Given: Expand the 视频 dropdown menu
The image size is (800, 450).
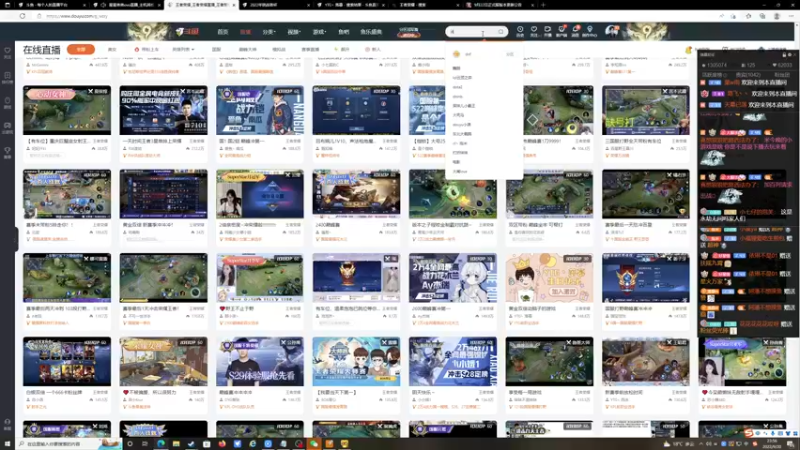Looking at the screenshot, I should coord(294,32).
